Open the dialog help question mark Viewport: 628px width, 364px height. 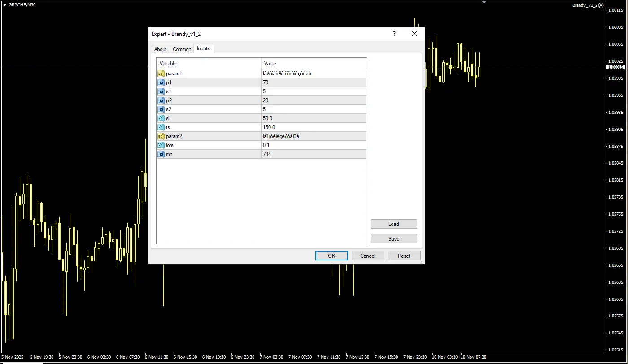pos(394,34)
